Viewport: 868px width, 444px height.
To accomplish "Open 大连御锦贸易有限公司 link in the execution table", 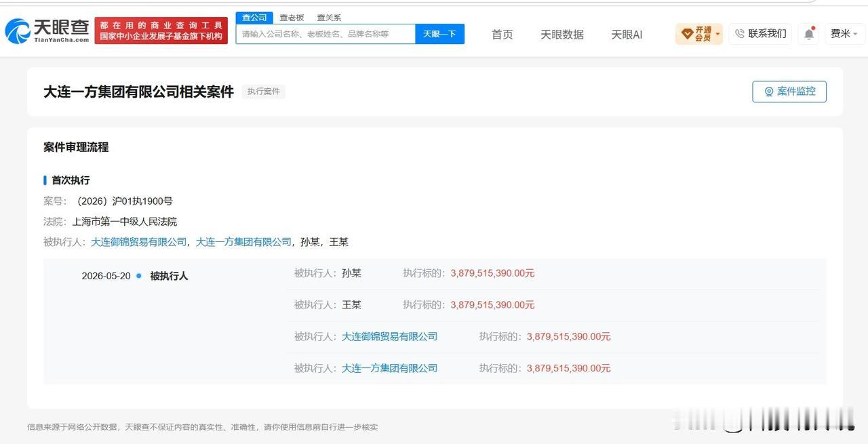I will tap(390, 336).
